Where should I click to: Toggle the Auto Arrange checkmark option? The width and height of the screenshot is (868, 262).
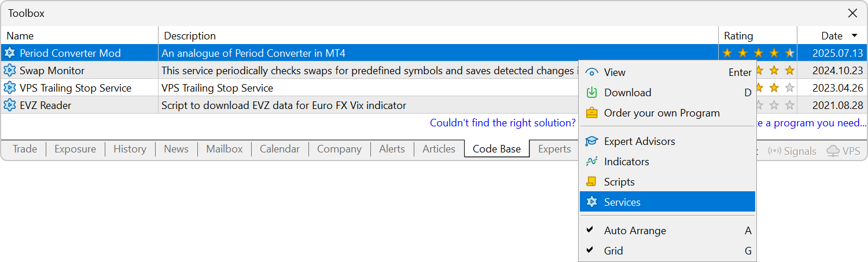634,231
